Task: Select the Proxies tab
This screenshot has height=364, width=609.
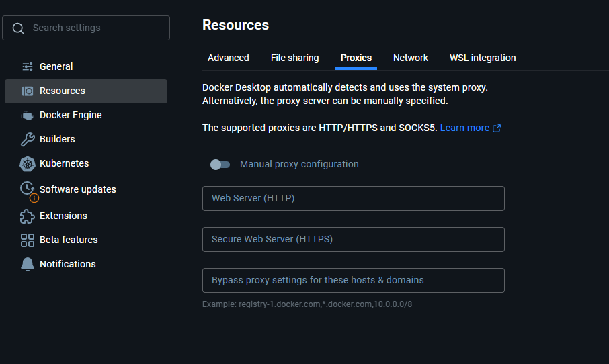Action: coord(356,58)
